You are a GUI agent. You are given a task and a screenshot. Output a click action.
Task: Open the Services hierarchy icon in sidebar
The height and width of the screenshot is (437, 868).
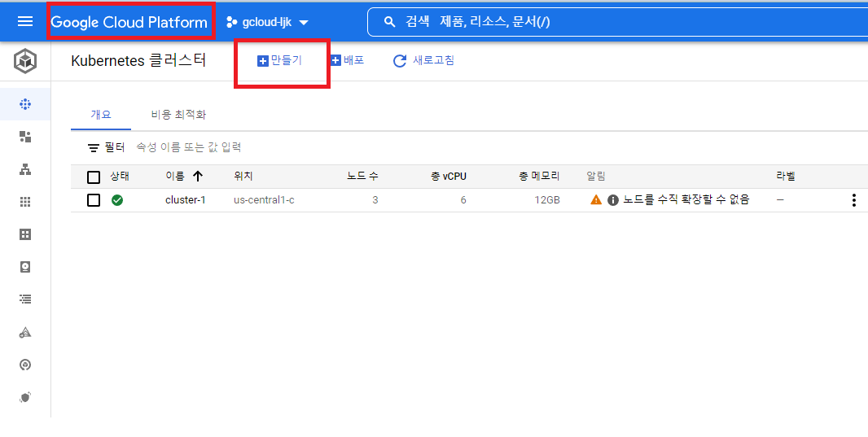(25, 170)
